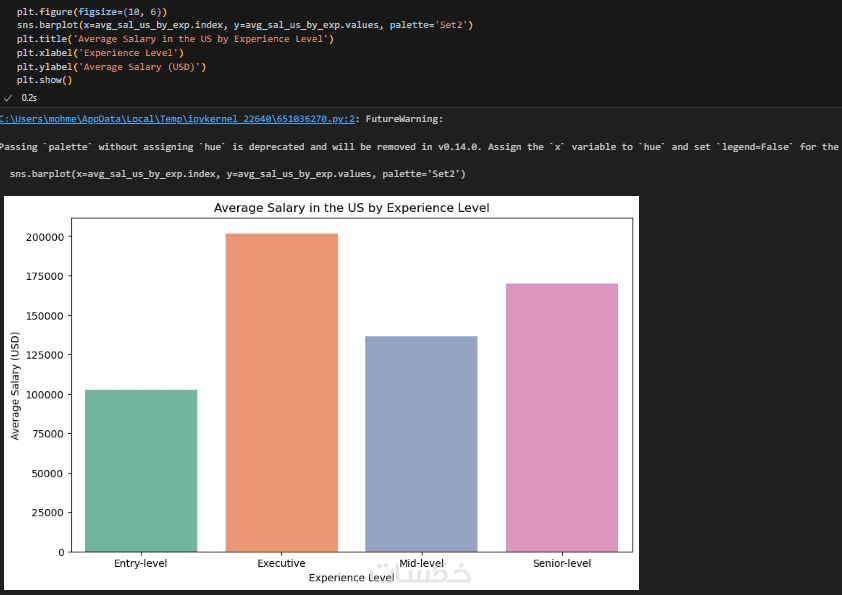Click the green Entry-level bar
Screen dimensions: 842x595
pos(141,470)
